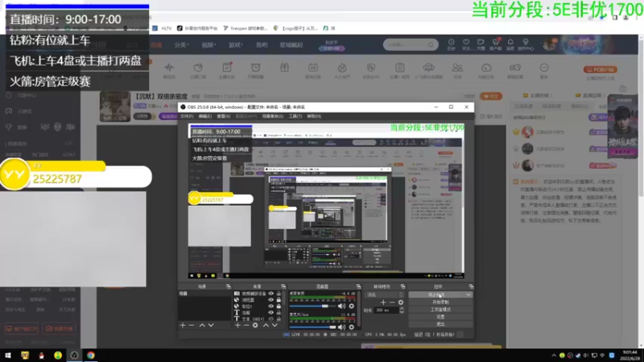Open the games dropdown in website nav
Viewport: 644px width, 362px height.
[x=235, y=45]
